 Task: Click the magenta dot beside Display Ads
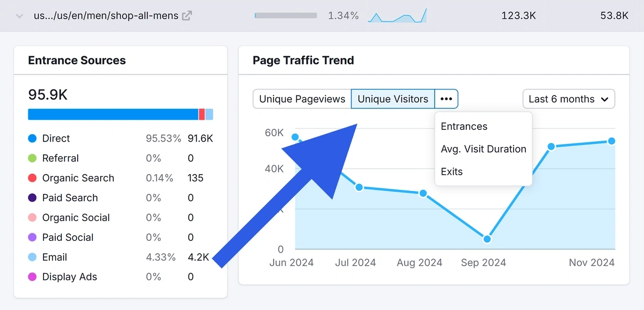pos(32,277)
